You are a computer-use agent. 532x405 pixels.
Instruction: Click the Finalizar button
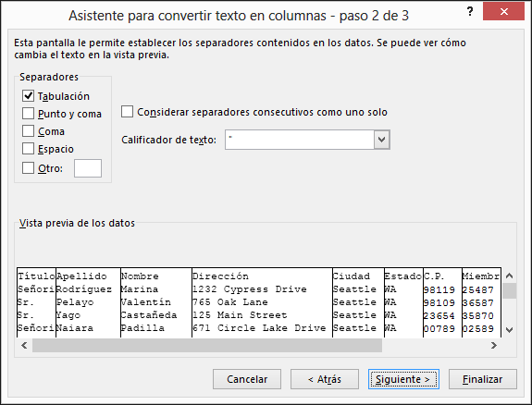pyautogui.click(x=483, y=379)
